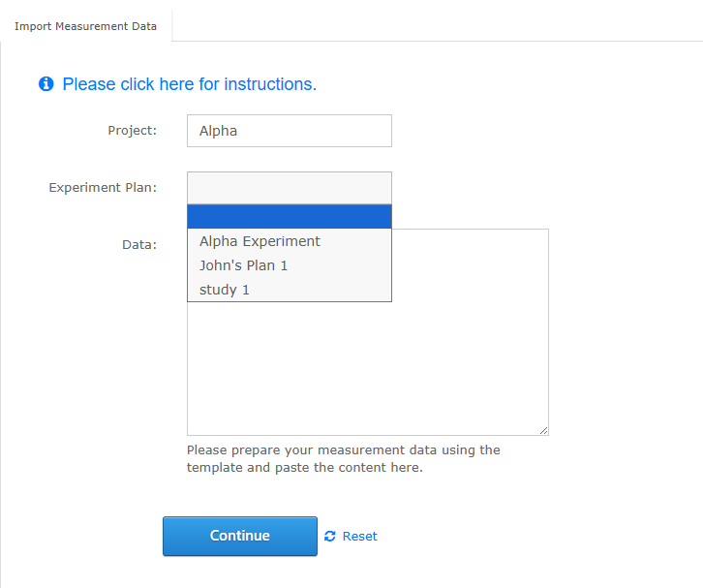Select the blank highlighted dropdown option

(289, 217)
